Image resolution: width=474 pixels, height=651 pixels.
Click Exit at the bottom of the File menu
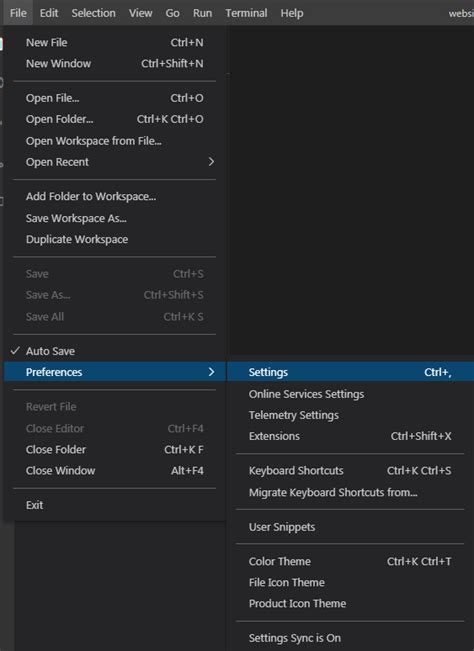point(115,505)
